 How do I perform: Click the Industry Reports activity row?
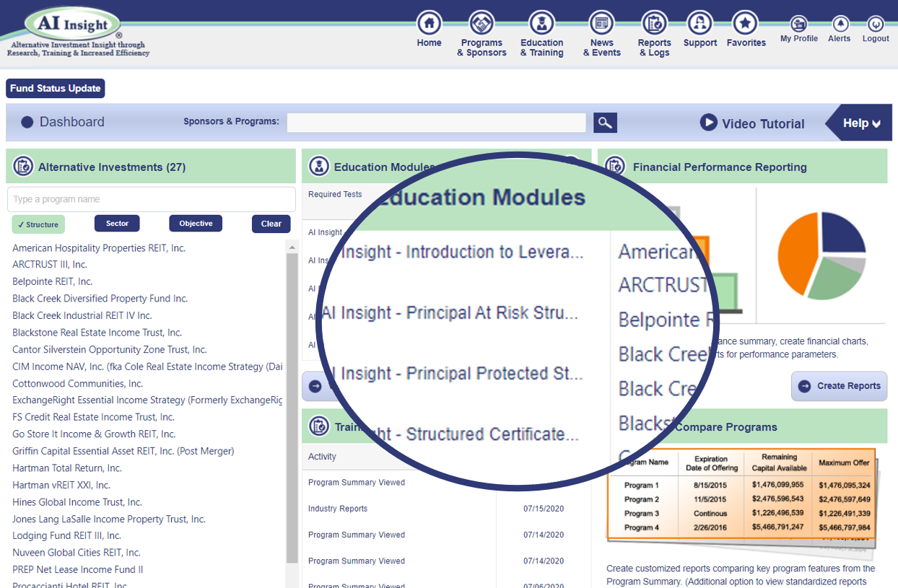338,509
